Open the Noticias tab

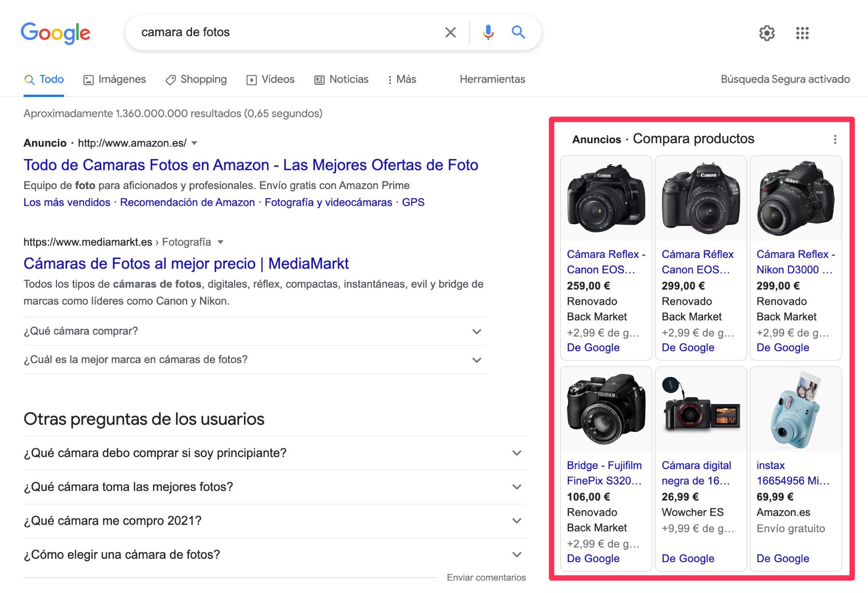pos(341,80)
